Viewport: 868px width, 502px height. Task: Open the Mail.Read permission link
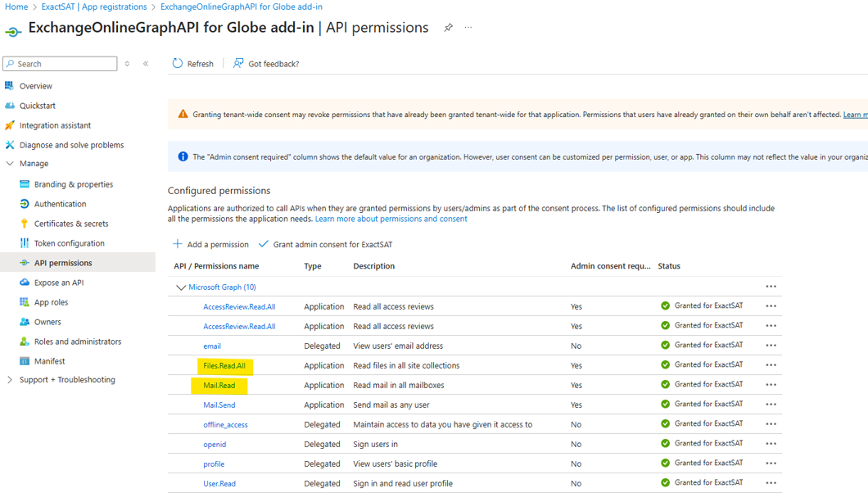[x=219, y=385]
